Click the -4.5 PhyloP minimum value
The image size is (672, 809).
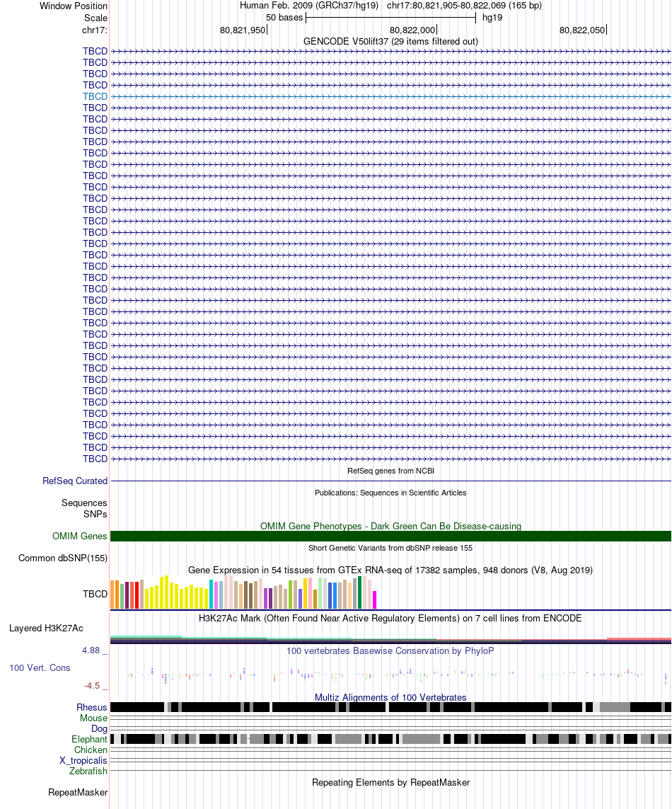coord(92,686)
